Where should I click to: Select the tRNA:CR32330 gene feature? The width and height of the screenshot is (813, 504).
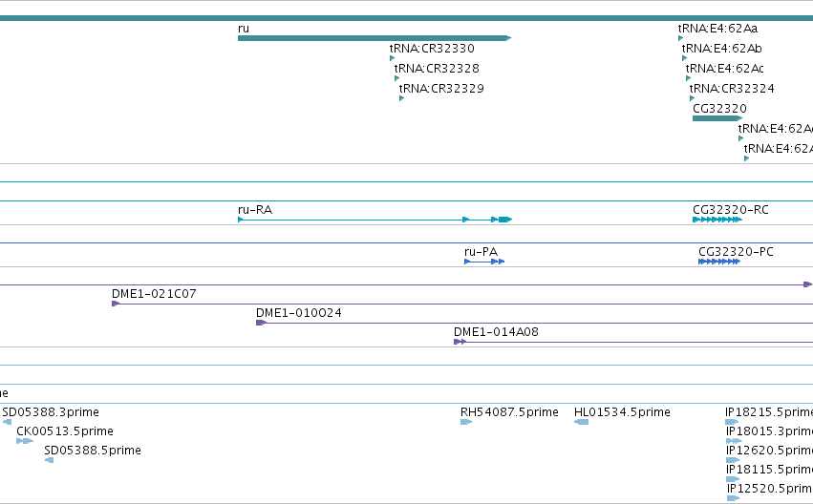coord(392,58)
